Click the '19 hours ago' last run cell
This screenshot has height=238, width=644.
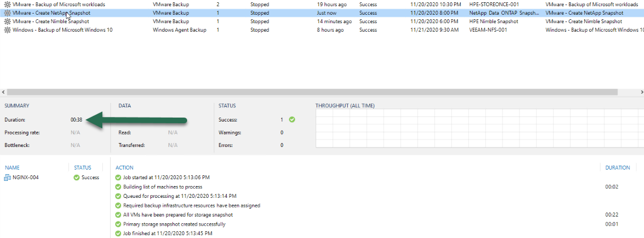(332, 5)
